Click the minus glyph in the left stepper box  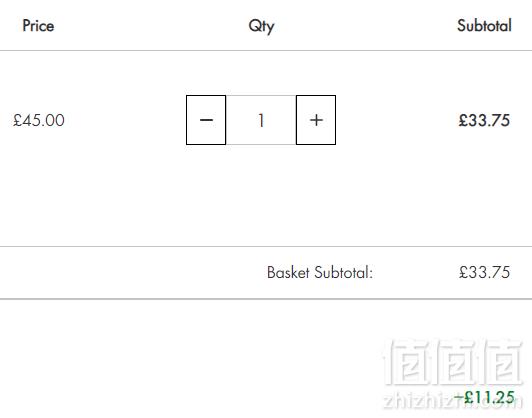pos(206,120)
